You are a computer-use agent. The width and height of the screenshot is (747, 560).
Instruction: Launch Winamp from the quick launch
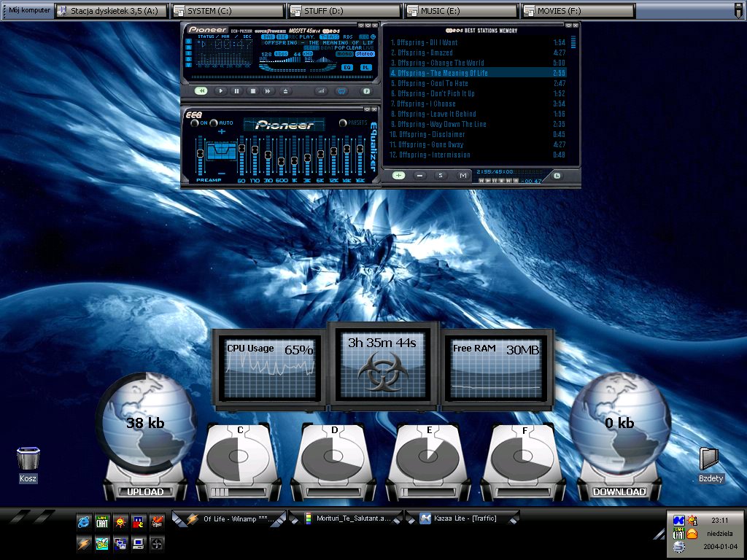pos(84,542)
